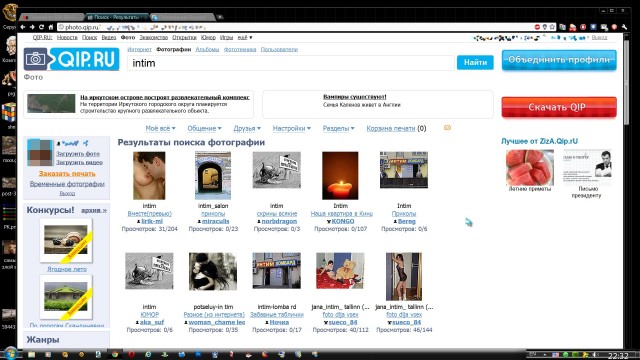Image resolution: width=640 pixels, height=360 pixels.
Task: Open the Ягодное лето contest link
Action: click(67, 269)
